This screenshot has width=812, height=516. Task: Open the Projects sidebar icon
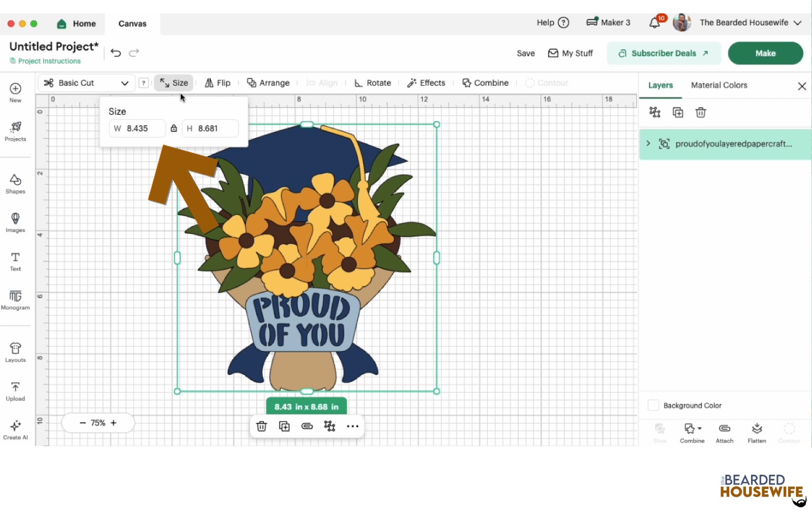click(15, 131)
